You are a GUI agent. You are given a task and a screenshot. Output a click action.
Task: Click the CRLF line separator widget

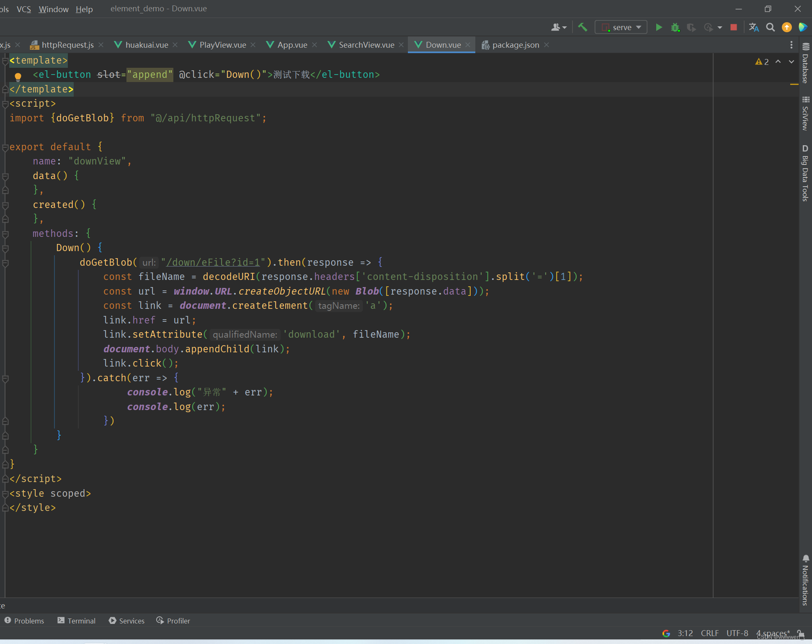[709, 633]
